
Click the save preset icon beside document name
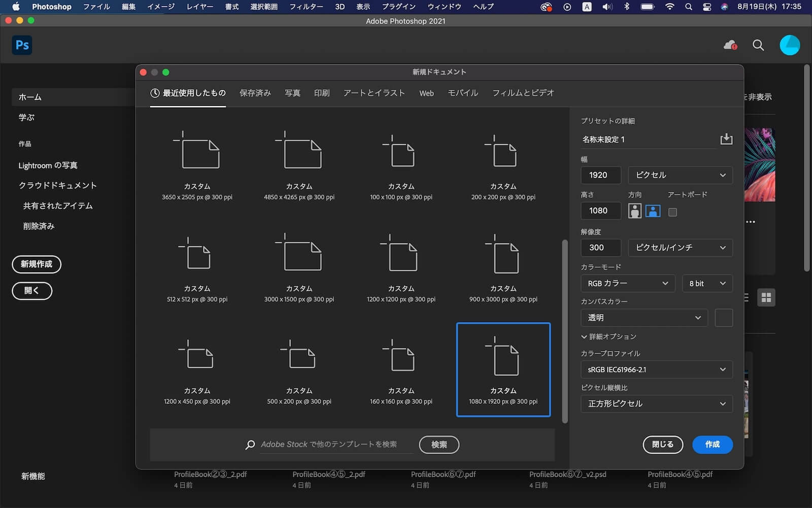point(726,139)
